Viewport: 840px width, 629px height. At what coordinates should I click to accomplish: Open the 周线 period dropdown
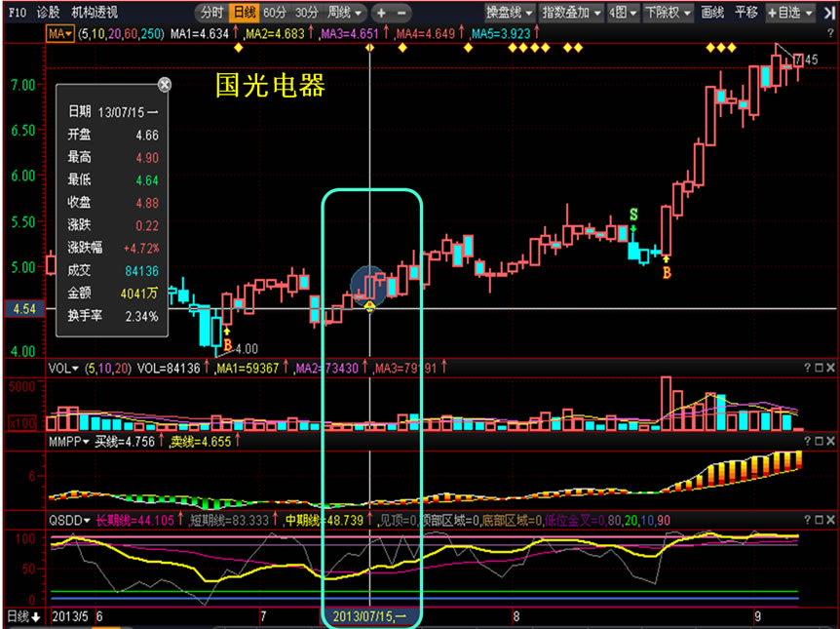[344, 13]
